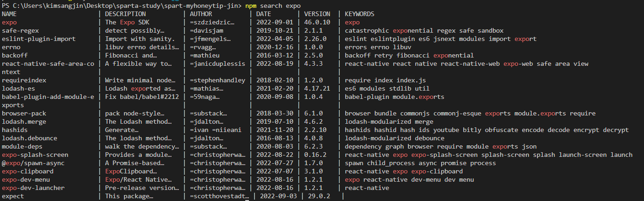Click the package name 'lodash.debounce'
644x201 pixels.
pos(30,138)
